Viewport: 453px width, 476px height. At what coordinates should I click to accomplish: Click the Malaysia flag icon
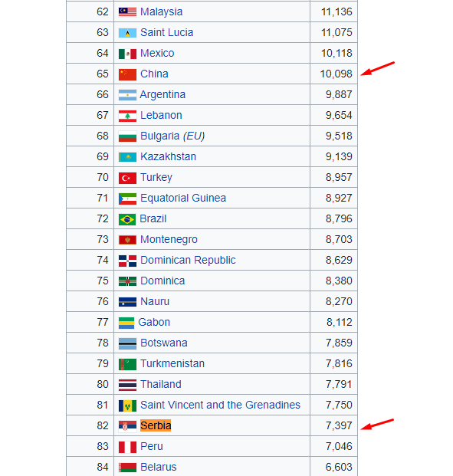pyautogui.click(x=127, y=12)
